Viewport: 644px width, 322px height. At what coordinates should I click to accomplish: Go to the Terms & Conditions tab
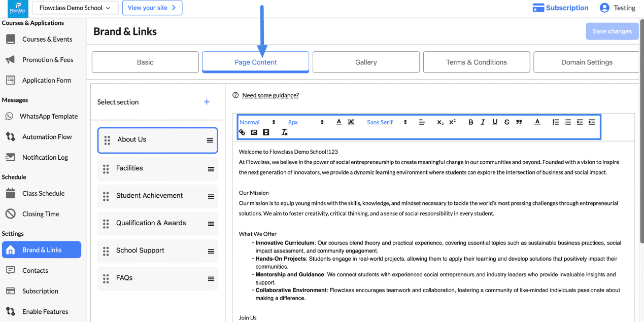pyautogui.click(x=477, y=62)
